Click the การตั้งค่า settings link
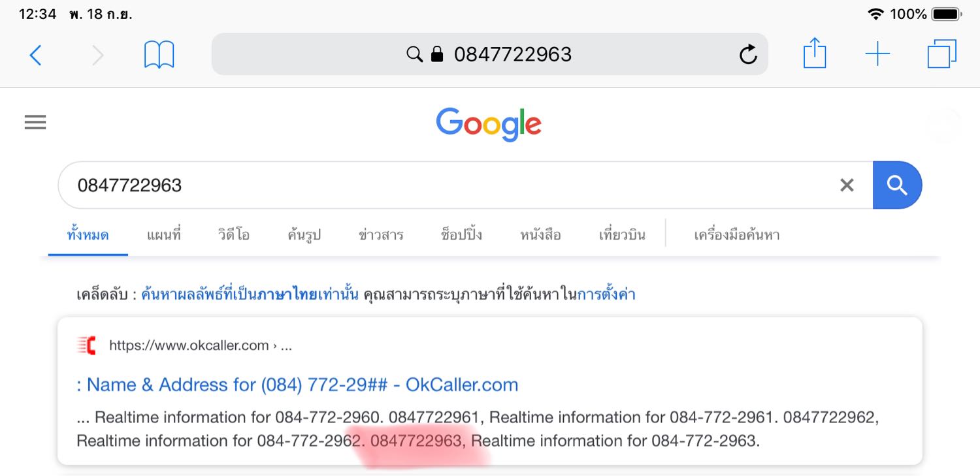980x476 pixels. pyautogui.click(x=606, y=294)
